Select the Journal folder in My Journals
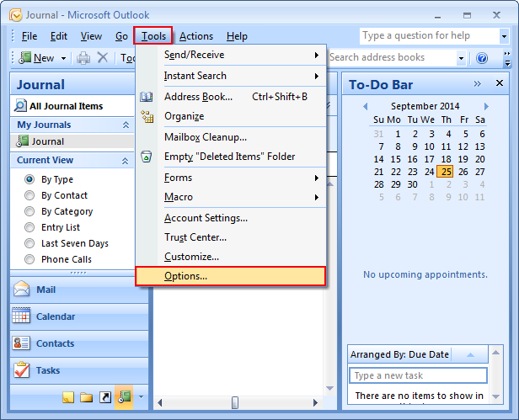Image resolution: width=519 pixels, height=420 pixels. [72, 141]
